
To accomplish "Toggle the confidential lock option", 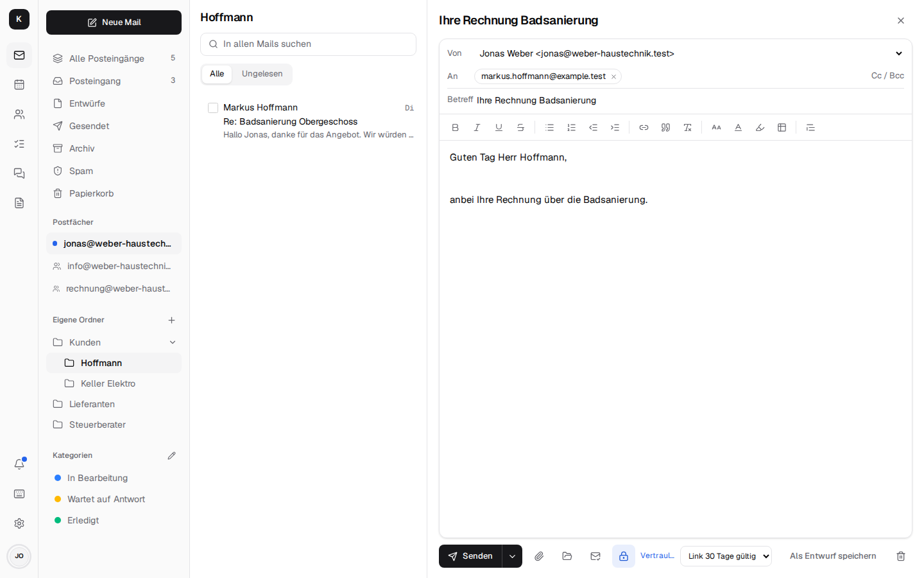I will click(x=624, y=556).
